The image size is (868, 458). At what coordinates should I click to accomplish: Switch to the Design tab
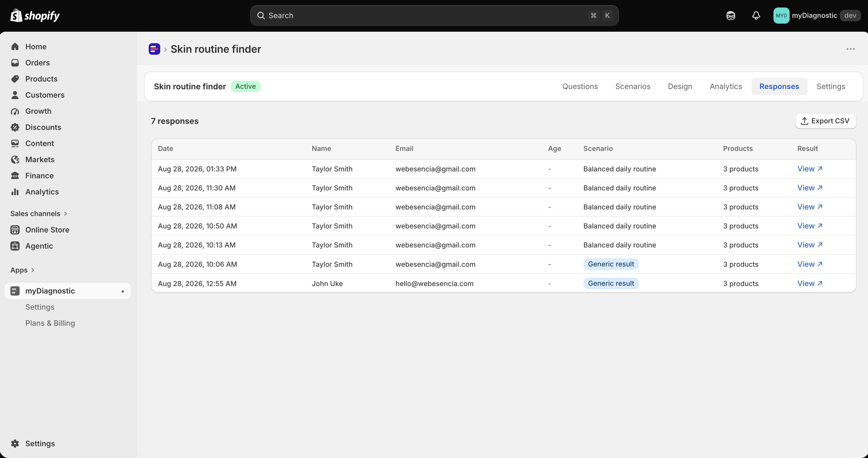coord(680,86)
